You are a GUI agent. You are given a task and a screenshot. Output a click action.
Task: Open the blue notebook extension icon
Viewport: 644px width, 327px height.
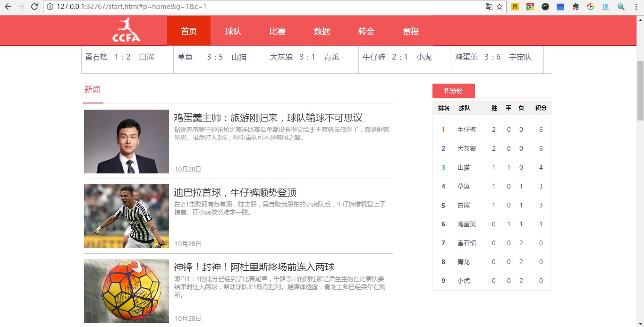pyautogui.click(x=560, y=7)
